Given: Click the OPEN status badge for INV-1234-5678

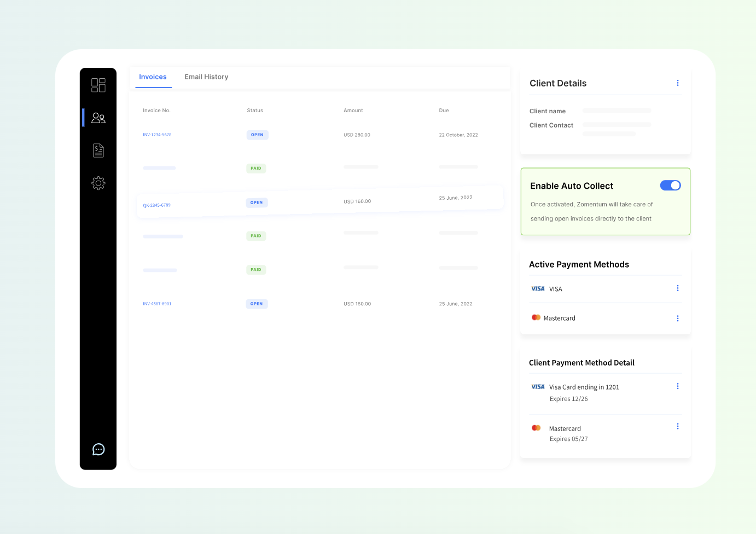Looking at the screenshot, I should [x=257, y=135].
